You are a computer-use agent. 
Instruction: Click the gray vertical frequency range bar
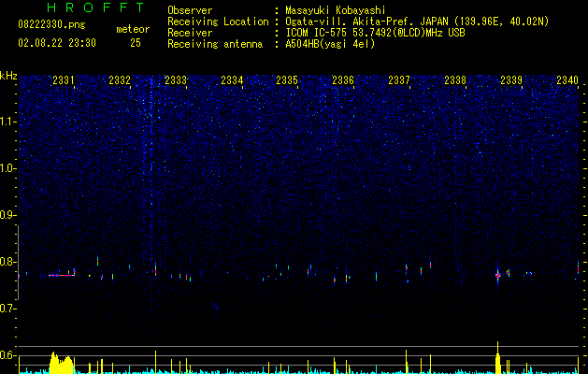coord(18,263)
